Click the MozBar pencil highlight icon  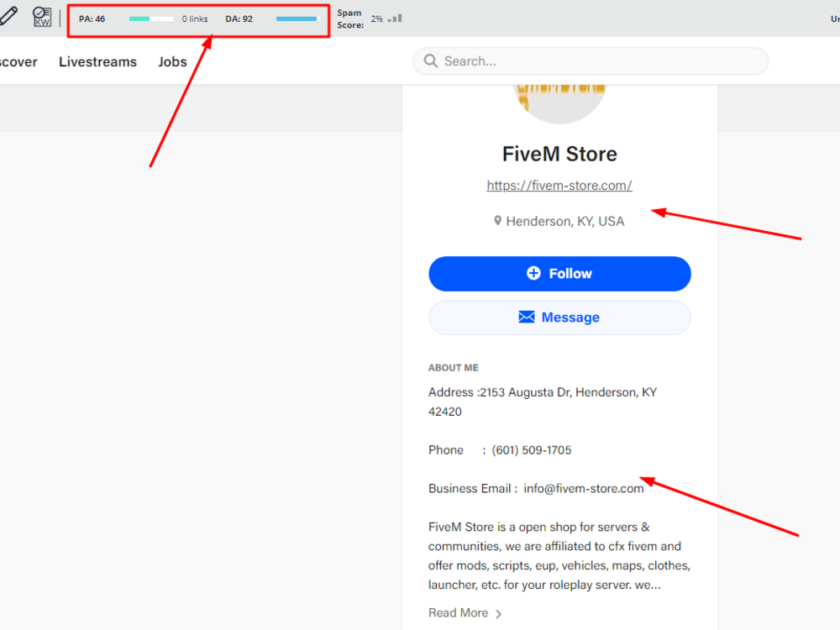point(8,16)
